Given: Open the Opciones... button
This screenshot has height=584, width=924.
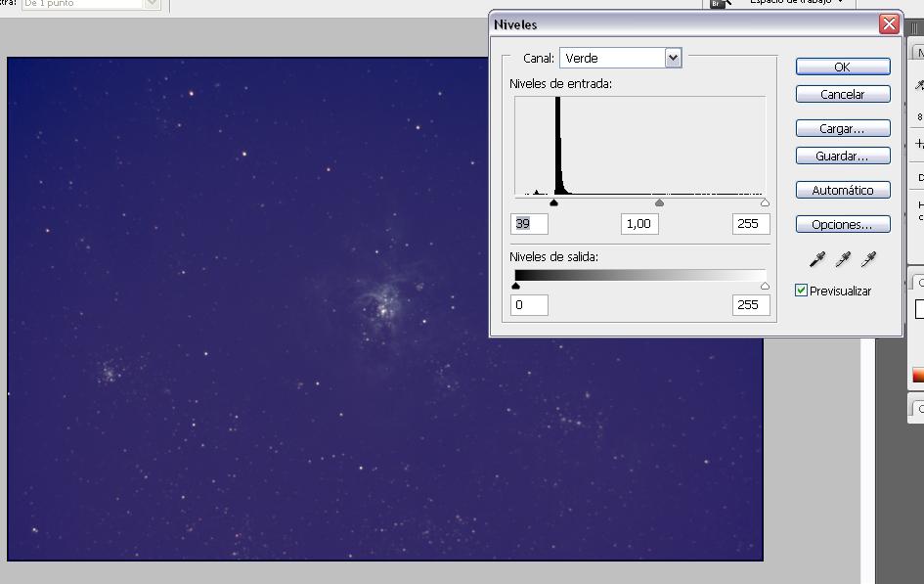Looking at the screenshot, I should tap(843, 225).
